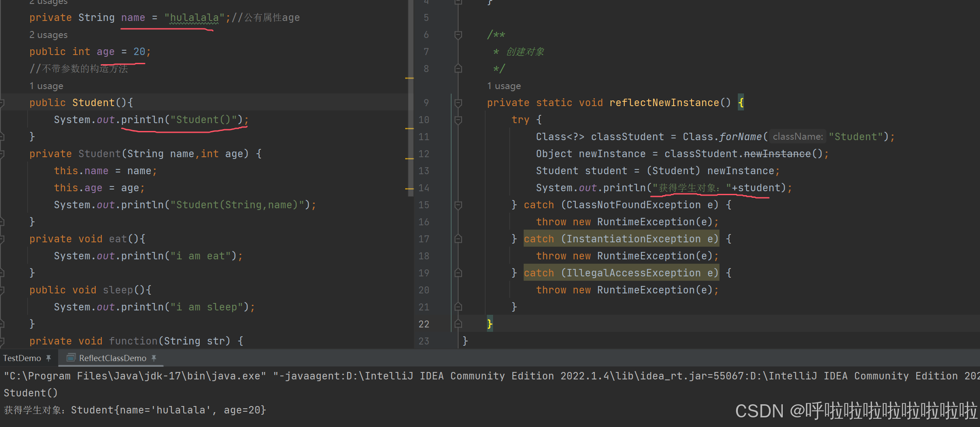Collapse the ClassNotFoundException catch block fold

[x=458, y=204]
